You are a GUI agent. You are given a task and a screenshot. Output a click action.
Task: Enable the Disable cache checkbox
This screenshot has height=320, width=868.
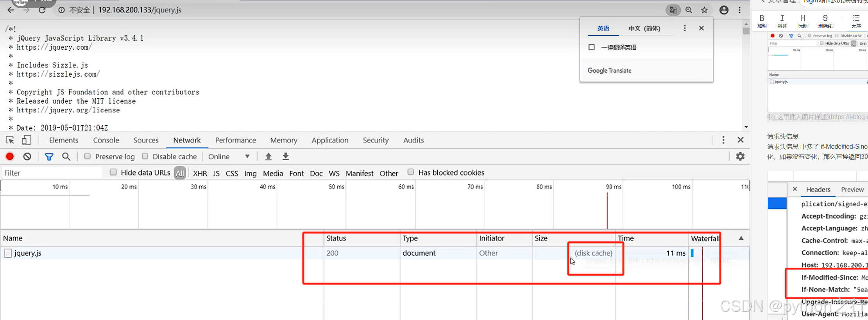tap(145, 156)
